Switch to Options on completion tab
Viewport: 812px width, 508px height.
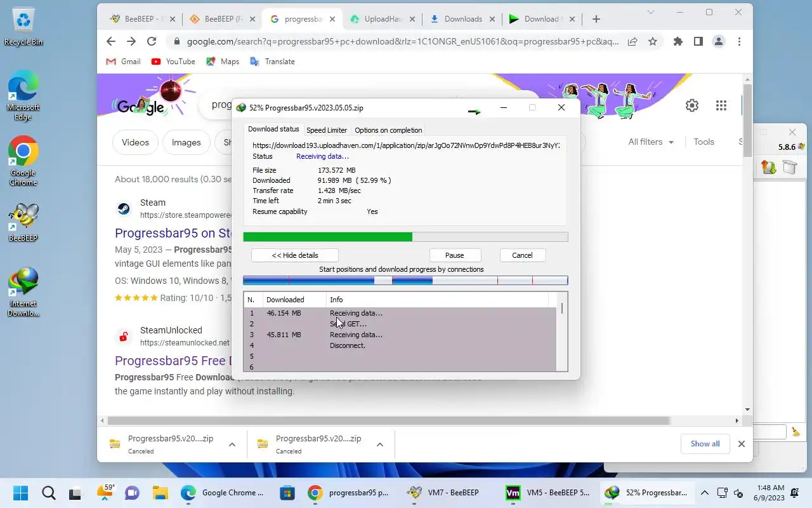(x=388, y=130)
